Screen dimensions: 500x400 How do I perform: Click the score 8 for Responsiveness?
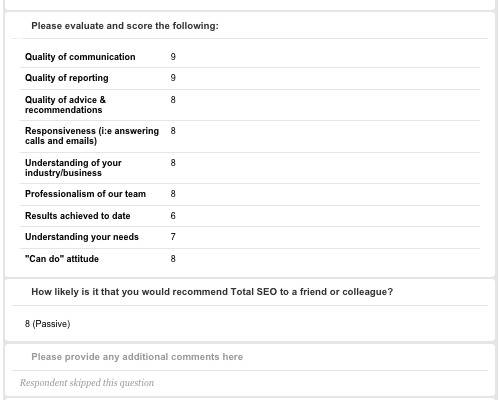click(173, 131)
